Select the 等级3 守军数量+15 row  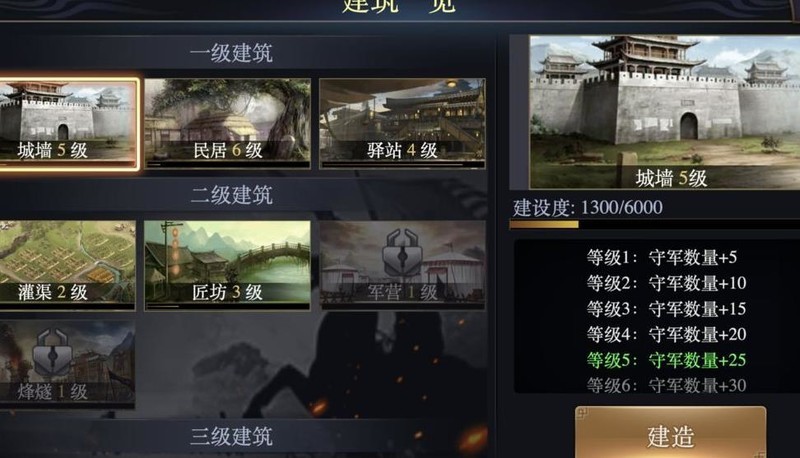[666, 309]
